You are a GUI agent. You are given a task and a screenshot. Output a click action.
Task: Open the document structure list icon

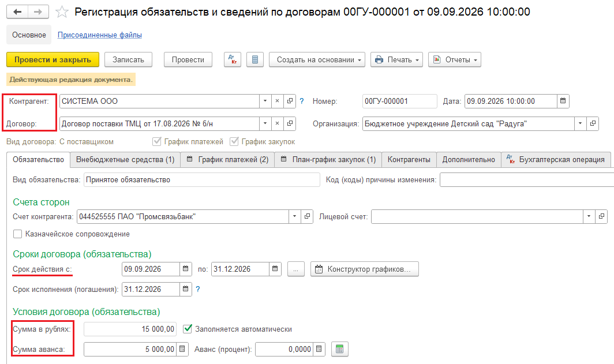(255, 59)
